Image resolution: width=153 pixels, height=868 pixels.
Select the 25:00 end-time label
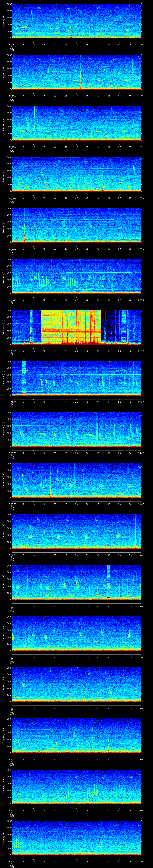(141, 555)
